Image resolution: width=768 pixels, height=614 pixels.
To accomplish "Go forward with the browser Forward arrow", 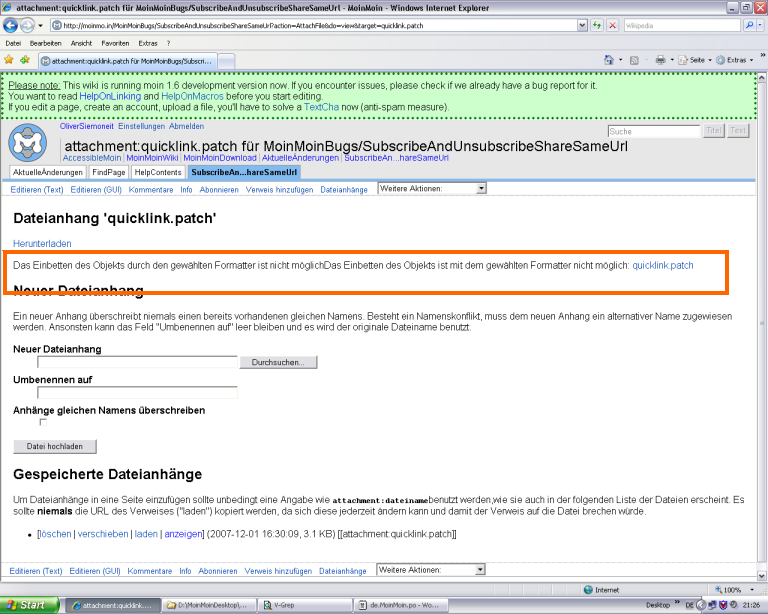I will point(27,25).
